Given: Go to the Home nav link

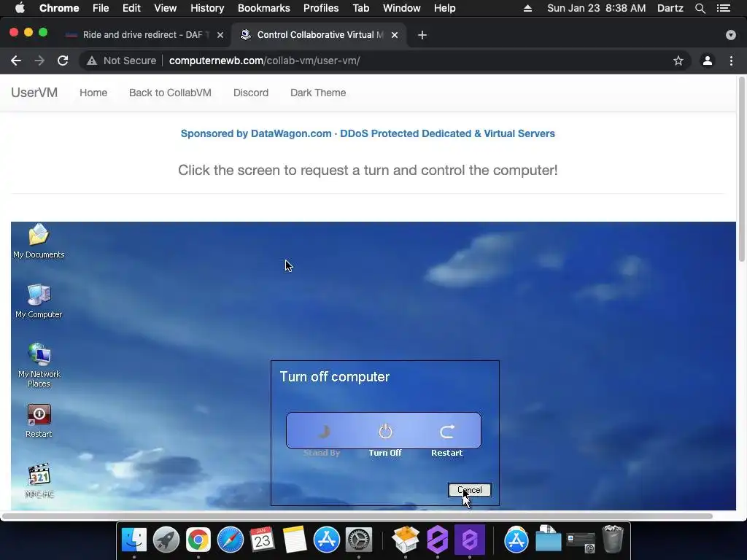Looking at the screenshot, I should point(93,93).
